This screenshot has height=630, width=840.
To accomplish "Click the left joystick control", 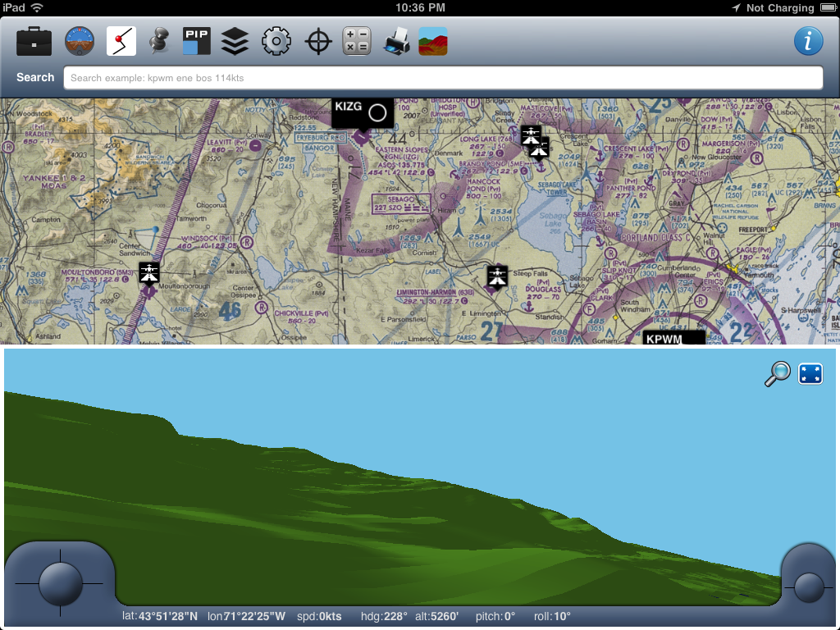I will (61, 583).
